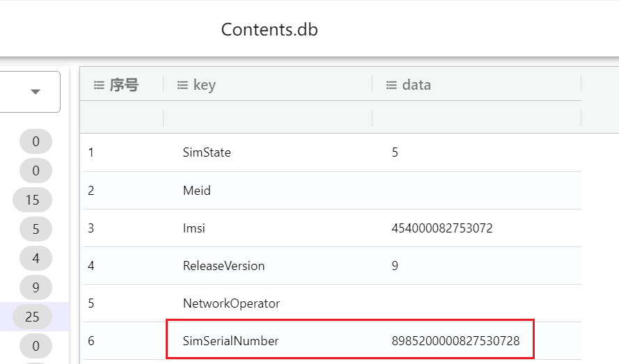The width and height of the screenshot is (619, 364).
Task: Click the filter field under data column
Action: [476, 118]
